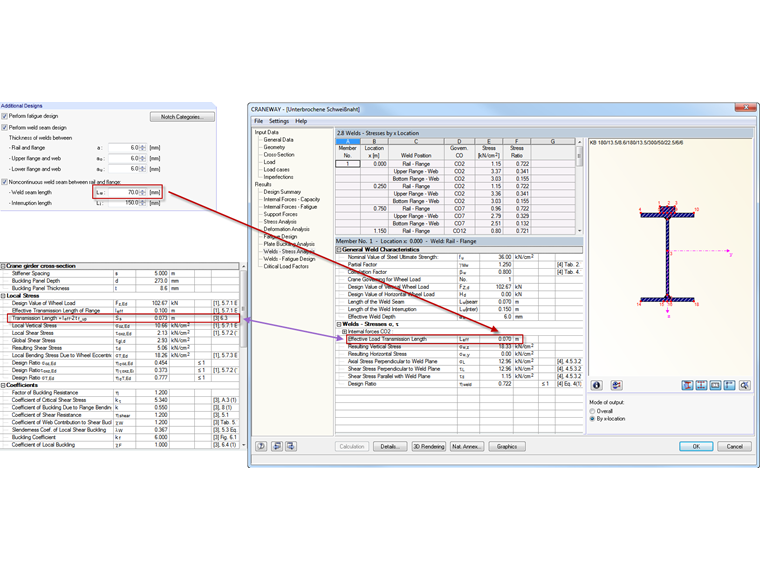The width and height of the screenshot is (760, 570).
Task: Collapse the Coefficients group
Action: pos(3,385)
